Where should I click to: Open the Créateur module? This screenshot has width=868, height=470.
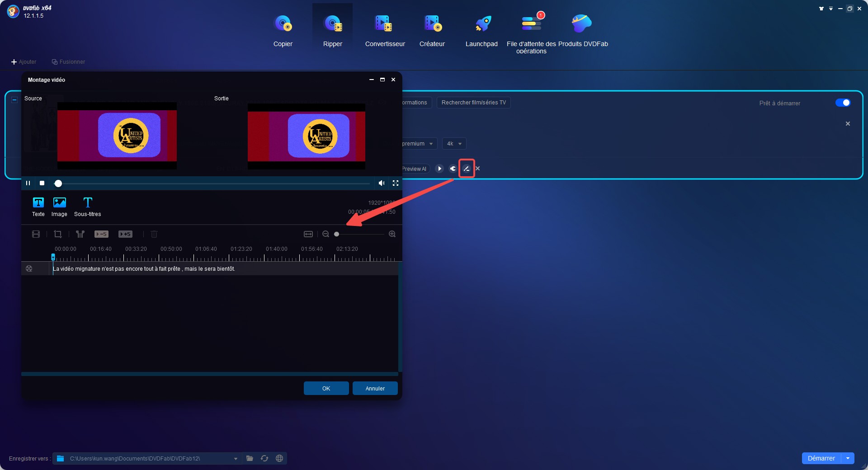coord(432,30)
